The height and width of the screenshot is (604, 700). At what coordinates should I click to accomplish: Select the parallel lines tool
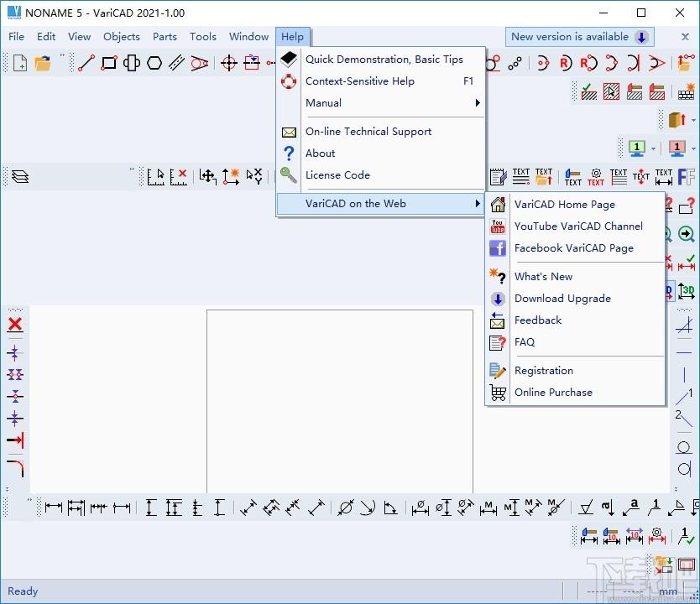pyautogui.click(x=177, y=63)
